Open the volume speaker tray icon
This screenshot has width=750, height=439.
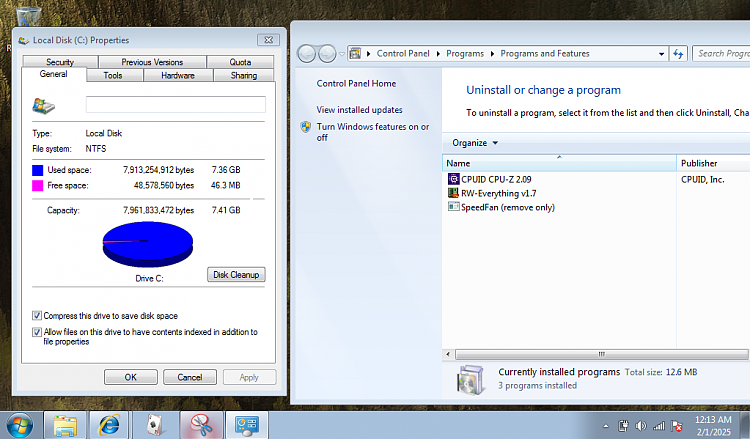(640, 426)
